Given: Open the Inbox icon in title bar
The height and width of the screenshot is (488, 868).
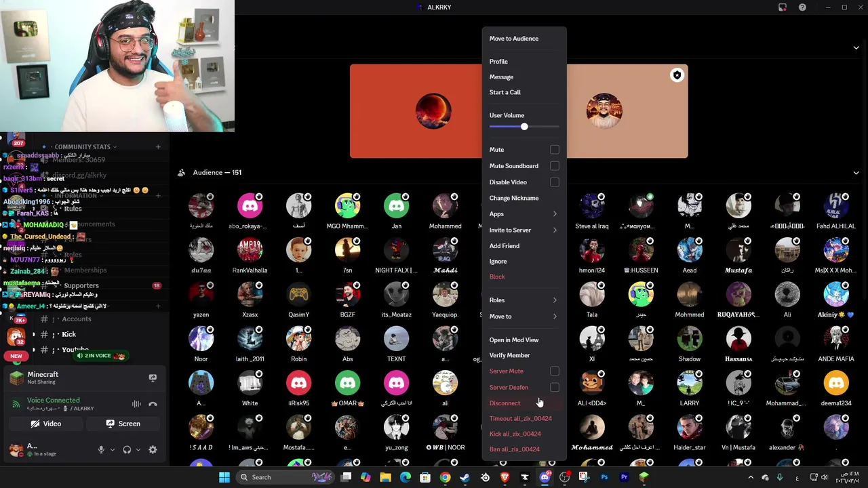Looking at the screenshot, I should click(x=783, y=7).
